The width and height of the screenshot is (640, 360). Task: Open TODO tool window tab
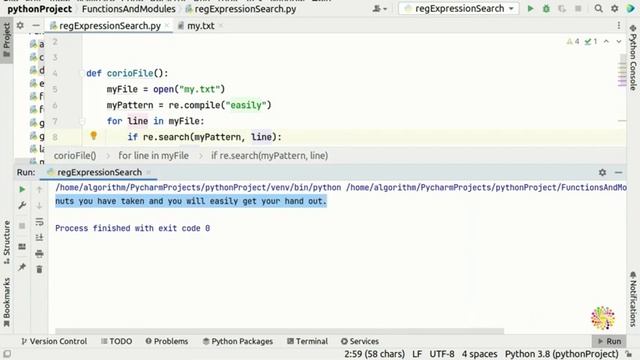(116, 341)
